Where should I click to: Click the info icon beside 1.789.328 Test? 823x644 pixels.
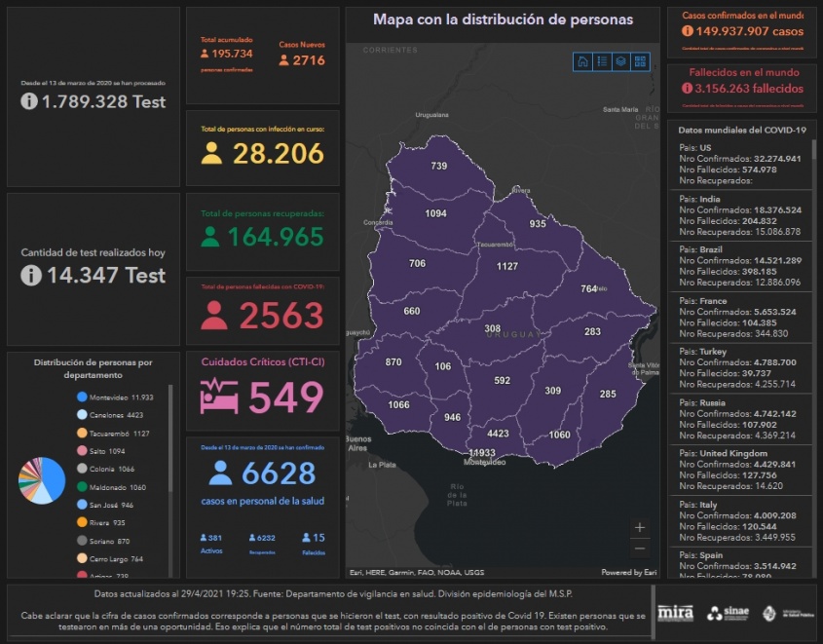point(30,101)
